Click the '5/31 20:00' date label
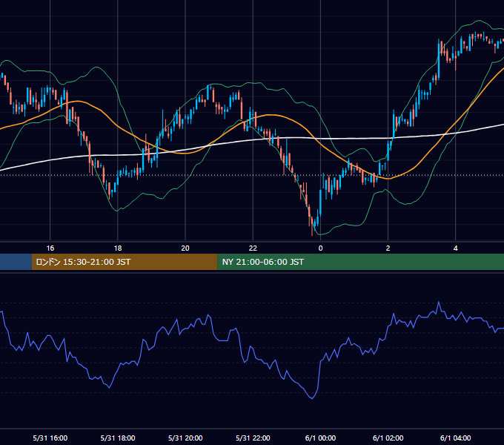This screenshot has width=504, height=445. (x=185, y=438)
